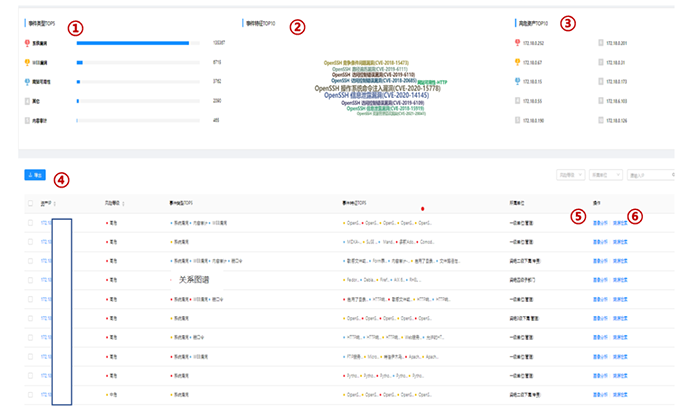The width and height of the screenshot is (700, 420).
Task: Click the 事件类型TOP5 table column header
Action: pos(181,203)
